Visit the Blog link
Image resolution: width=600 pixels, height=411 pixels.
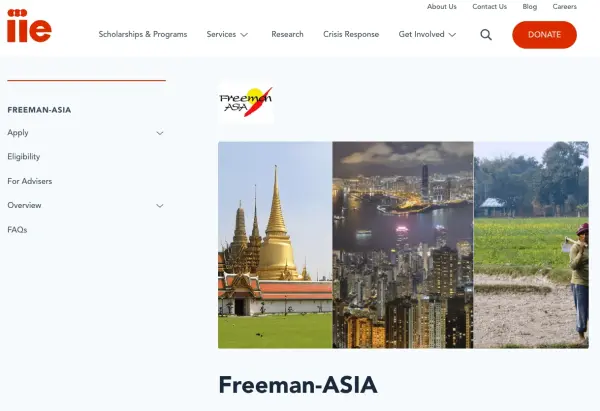pyautogui.click(x=530, y=7)
